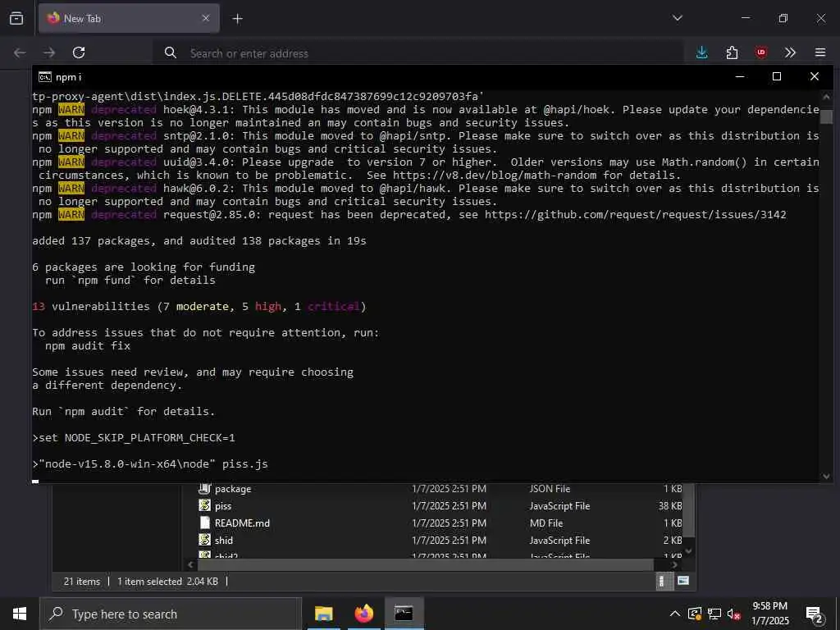
Task: Click the shid file icon
Action: pyautogui.click(x=204, y=540)
